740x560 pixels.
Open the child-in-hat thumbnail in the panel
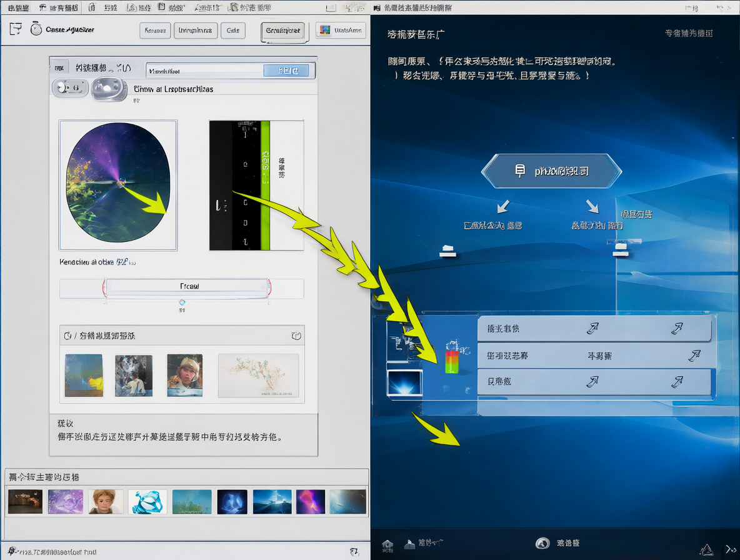(185, 375)
